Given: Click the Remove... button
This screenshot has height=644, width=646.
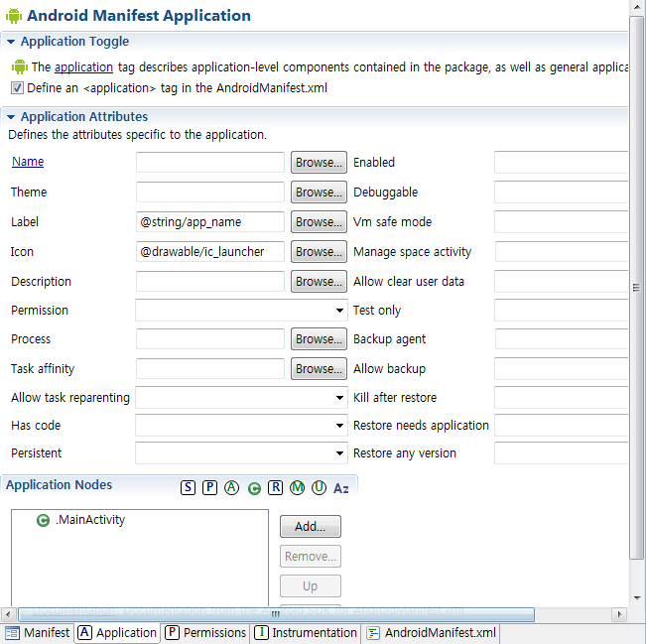Looking at the screenshot, I should click(x=311, y=557).
